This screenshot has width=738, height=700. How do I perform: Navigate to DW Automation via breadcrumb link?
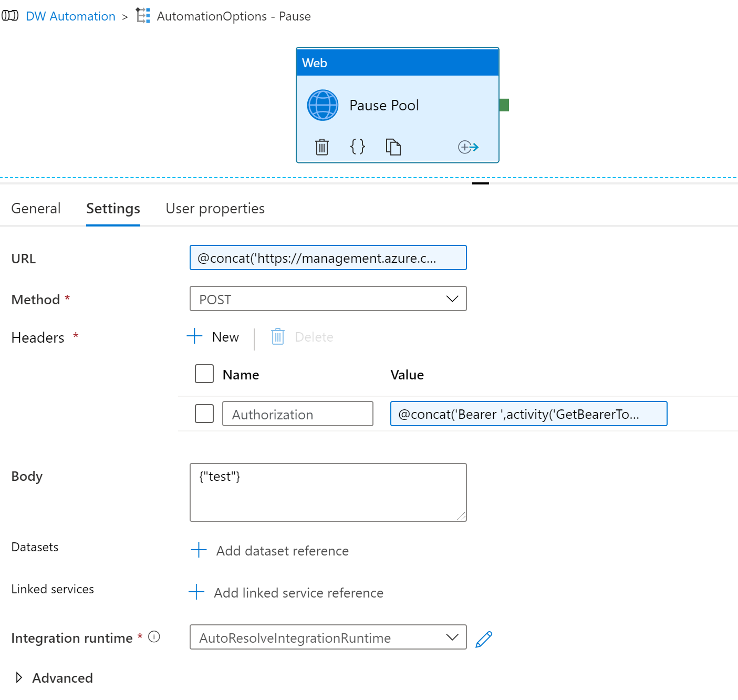[70, 16]
